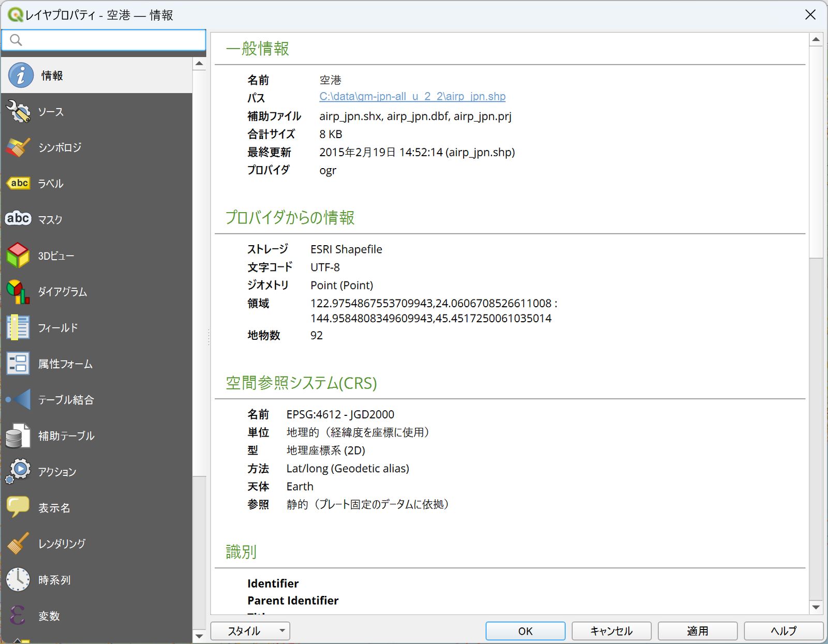Click the UTF-8 encoding value
Viewport: 828px width, 644px height.
(x=325, y=267)
